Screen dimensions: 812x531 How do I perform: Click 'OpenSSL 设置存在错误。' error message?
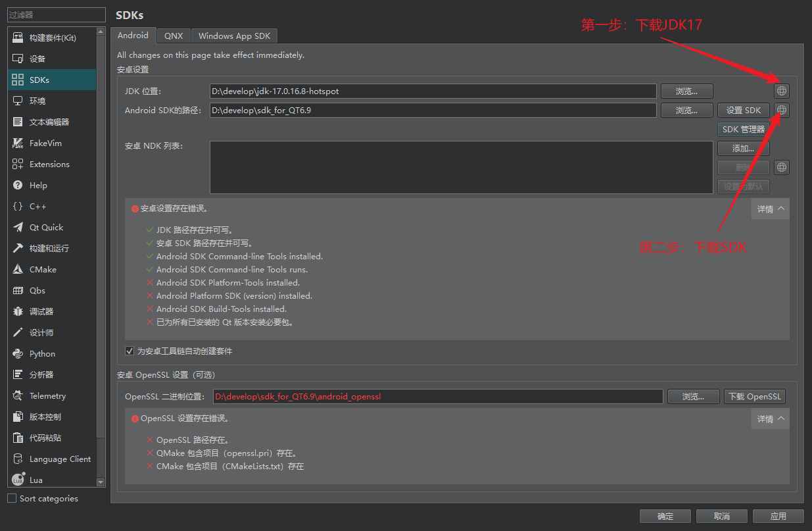(x=185, y=418)
